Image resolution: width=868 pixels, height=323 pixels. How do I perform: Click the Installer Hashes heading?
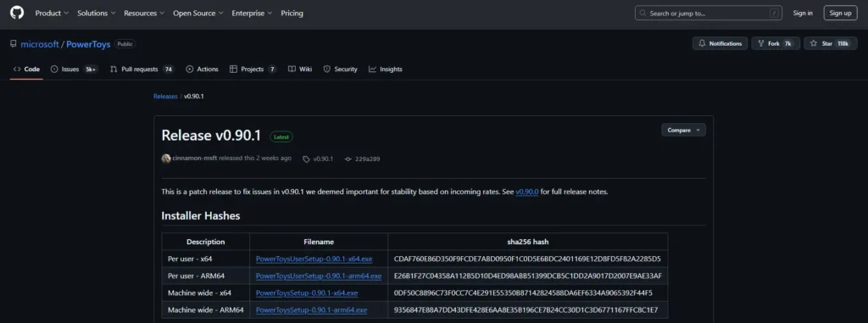200,215
